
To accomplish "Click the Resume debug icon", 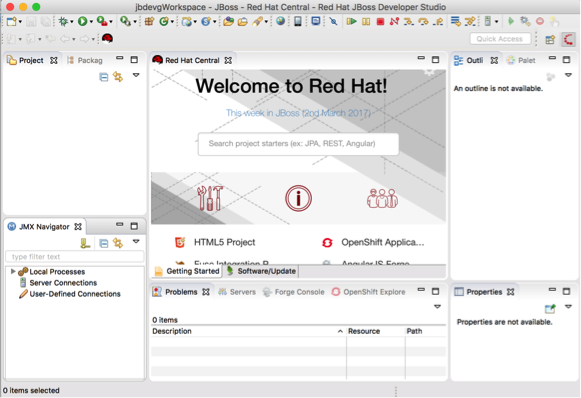I will click(351, 21).
